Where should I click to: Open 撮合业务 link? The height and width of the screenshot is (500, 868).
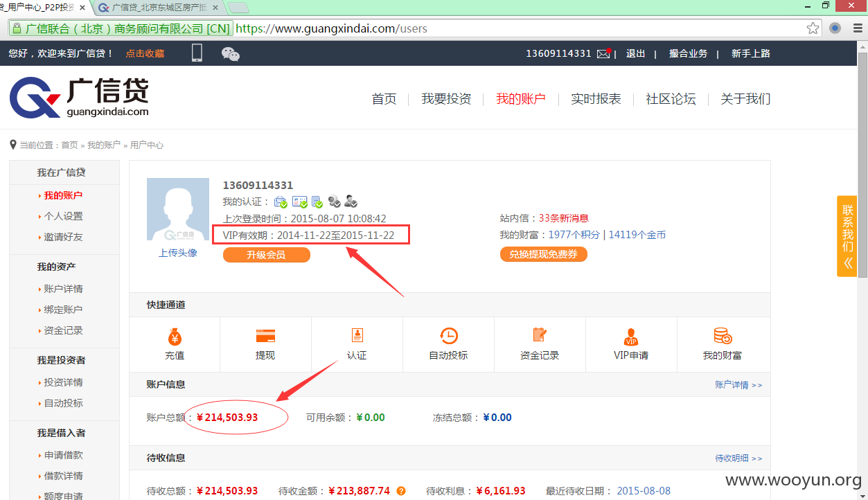(688, 53)
